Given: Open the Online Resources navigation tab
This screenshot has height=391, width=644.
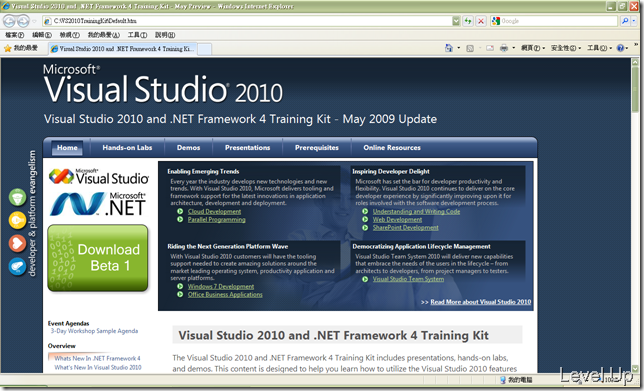Looking at the screenshot, I should point(392,148).
